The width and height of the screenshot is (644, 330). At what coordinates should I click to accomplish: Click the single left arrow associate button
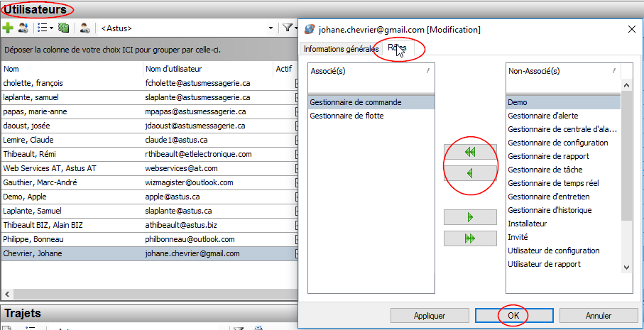click(x=469, y=173)
